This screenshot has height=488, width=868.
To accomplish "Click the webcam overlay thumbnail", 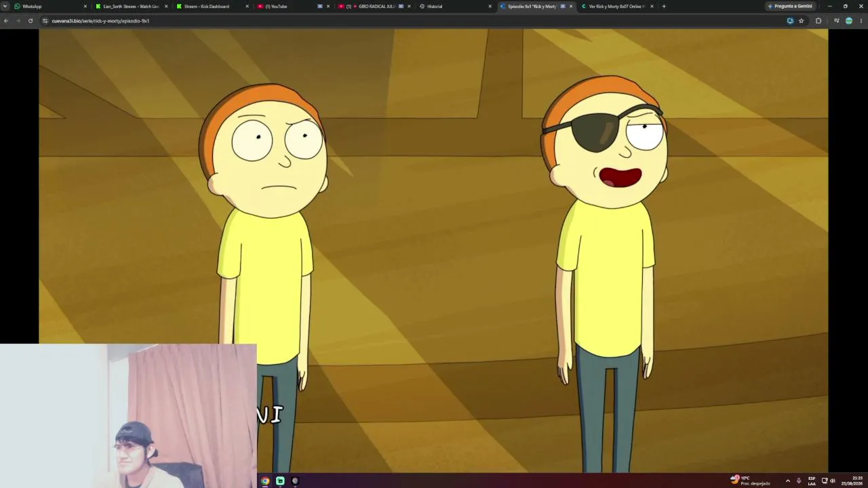I will tap(128, 415).
